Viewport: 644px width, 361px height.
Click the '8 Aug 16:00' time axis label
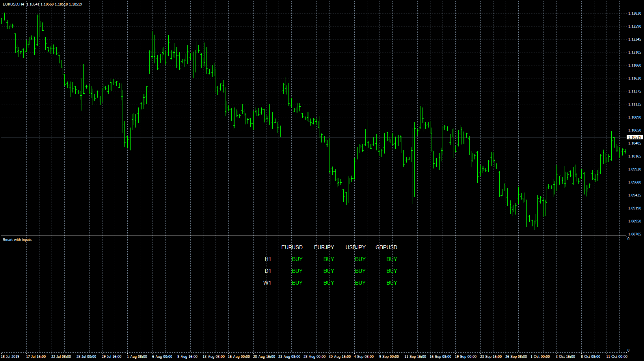coord(188,357)
